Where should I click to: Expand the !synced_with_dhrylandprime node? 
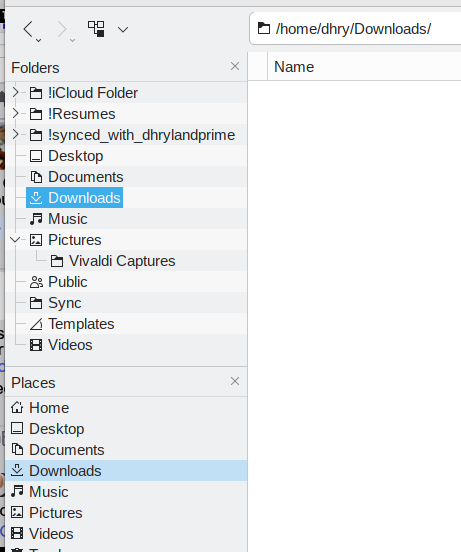click(x=15, y=134)
